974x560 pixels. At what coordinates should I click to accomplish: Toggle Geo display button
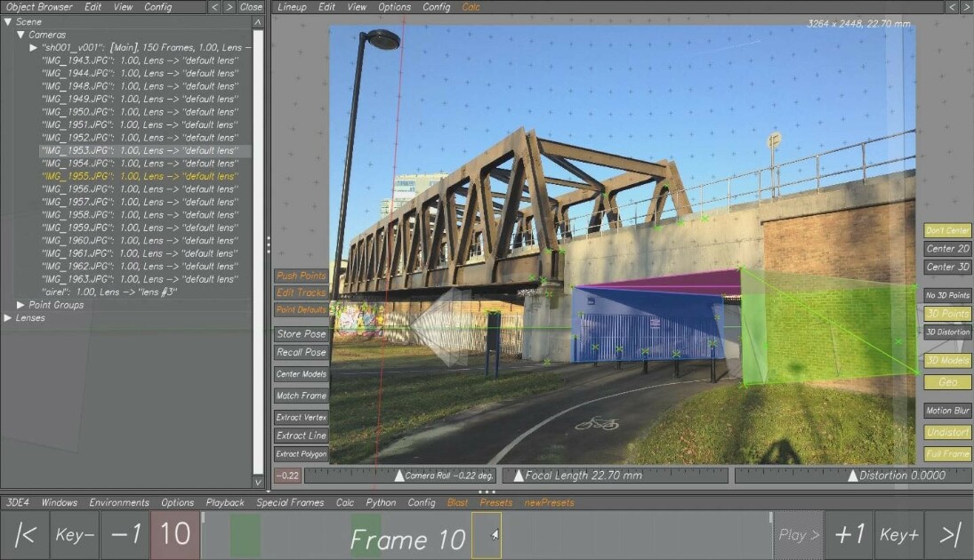[x=947, y=382]
